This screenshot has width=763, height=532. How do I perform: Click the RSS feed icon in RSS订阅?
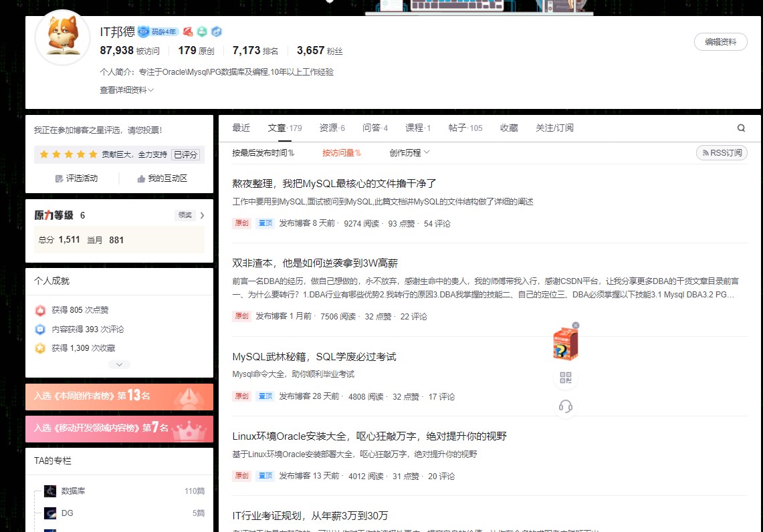point(705,152)
